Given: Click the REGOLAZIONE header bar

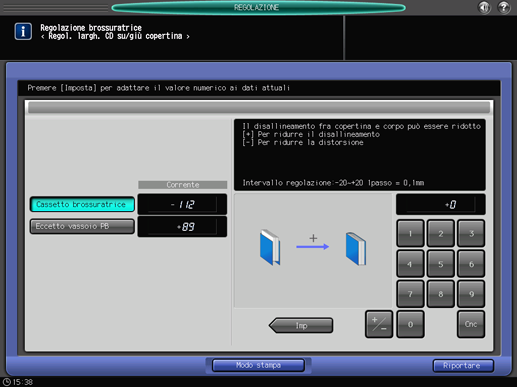Looking at the screenshot, I should (x=258, y=7).
